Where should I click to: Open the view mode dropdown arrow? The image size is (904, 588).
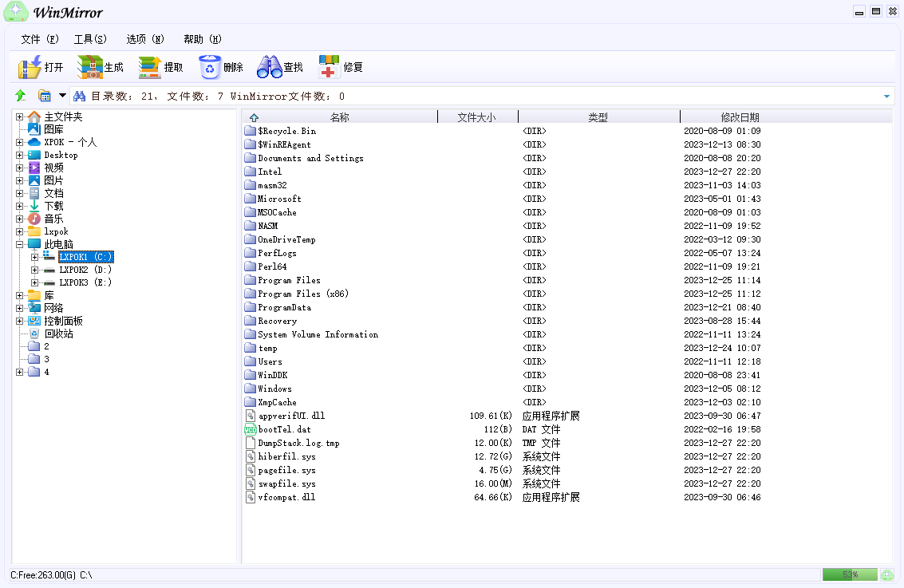62,96
